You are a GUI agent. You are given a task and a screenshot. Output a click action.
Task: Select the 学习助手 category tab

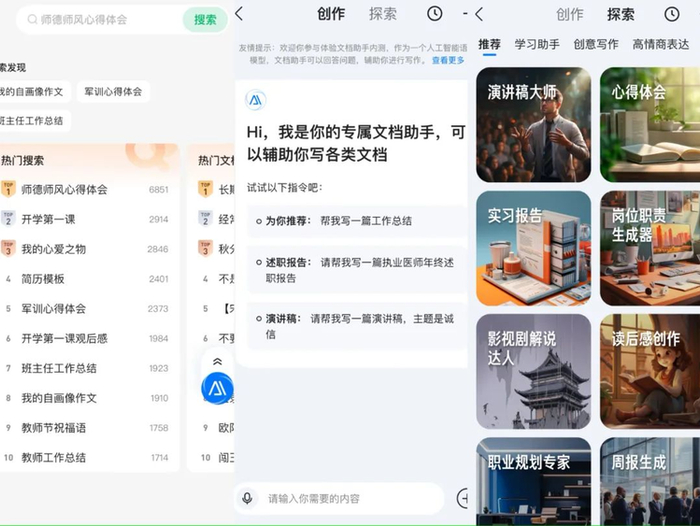point(537,45)
